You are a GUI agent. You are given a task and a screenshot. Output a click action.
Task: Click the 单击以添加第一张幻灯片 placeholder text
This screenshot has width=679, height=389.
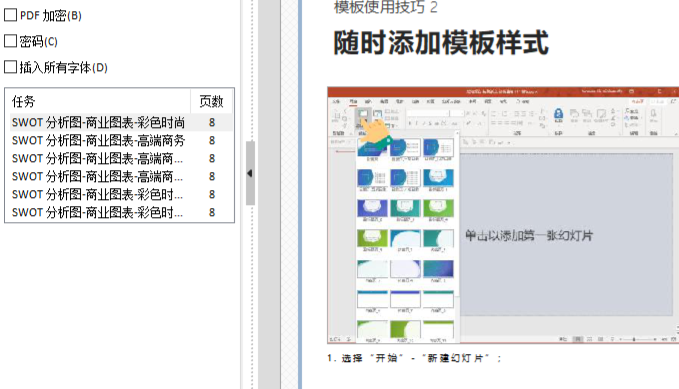pyautogui.click(x=529, y=236)
